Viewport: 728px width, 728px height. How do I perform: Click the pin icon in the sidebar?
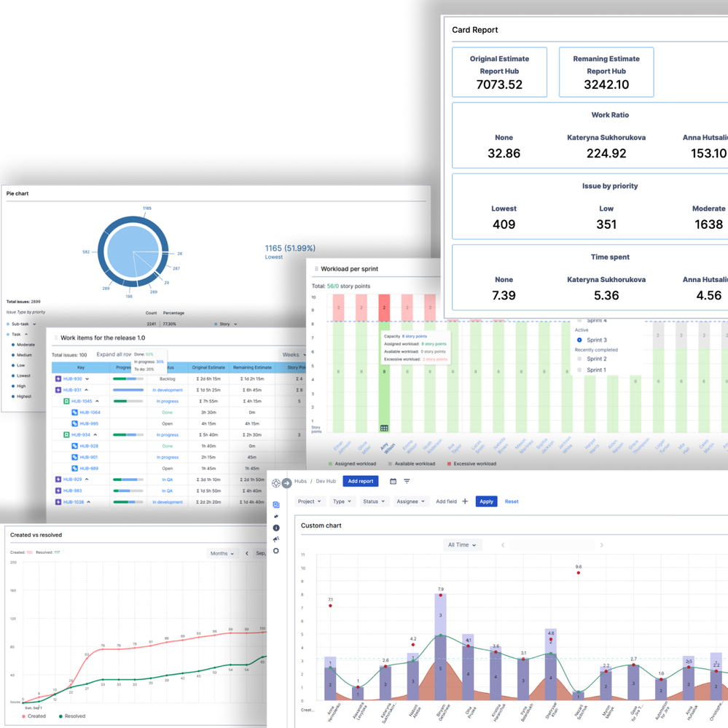pos(276,516)
